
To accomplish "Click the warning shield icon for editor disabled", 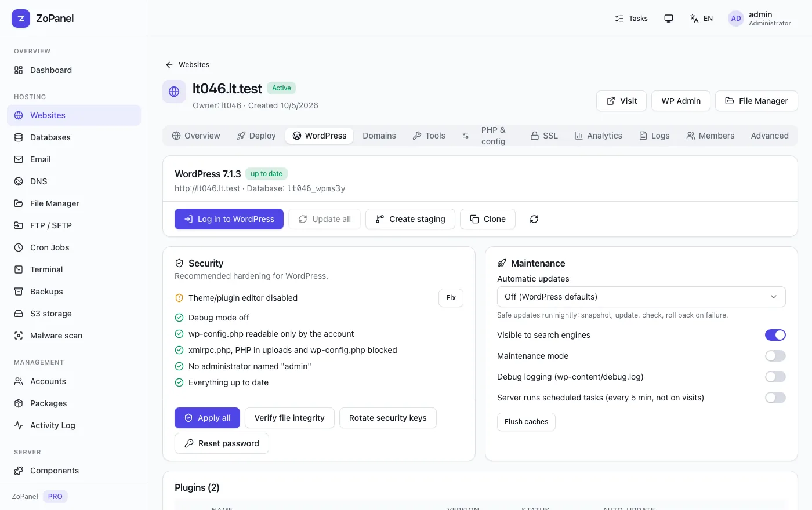I will click(x=179, y=298).
